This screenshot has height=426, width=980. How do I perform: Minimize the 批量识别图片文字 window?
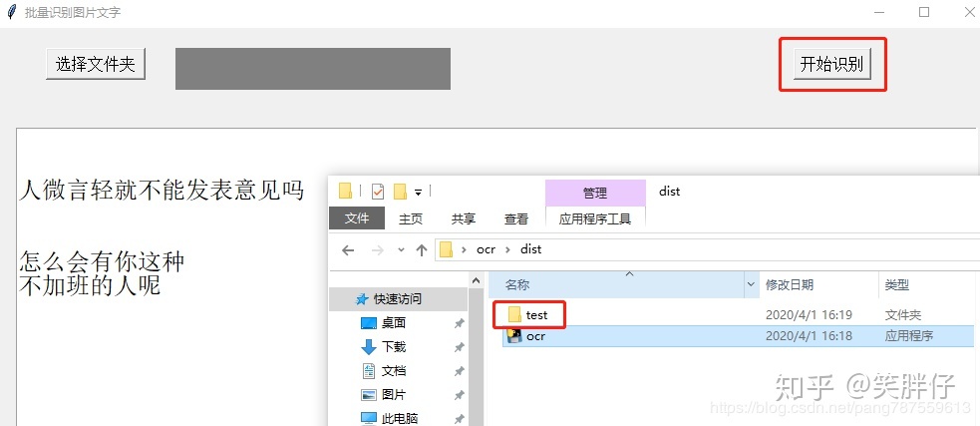[879, 13]
